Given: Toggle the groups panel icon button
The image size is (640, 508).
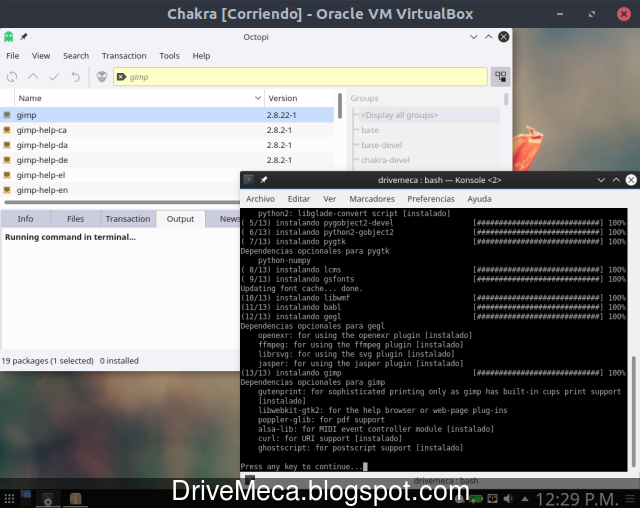Looking at the screenshot, I should pyautogui.click(x=500, y=77).
